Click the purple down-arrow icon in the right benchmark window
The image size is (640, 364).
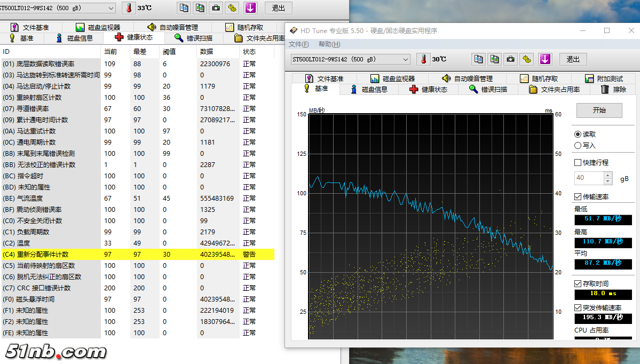tap(544, 59)
